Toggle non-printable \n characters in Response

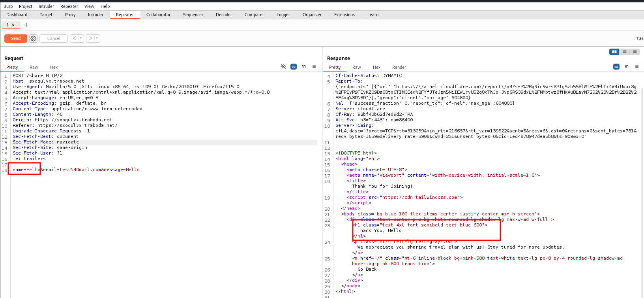click(627, 66)
